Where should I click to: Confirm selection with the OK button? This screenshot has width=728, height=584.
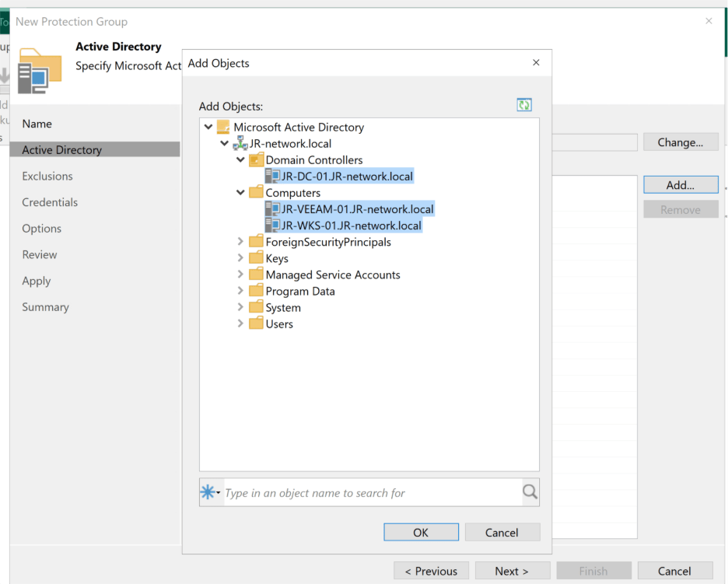tap(421, 533)
